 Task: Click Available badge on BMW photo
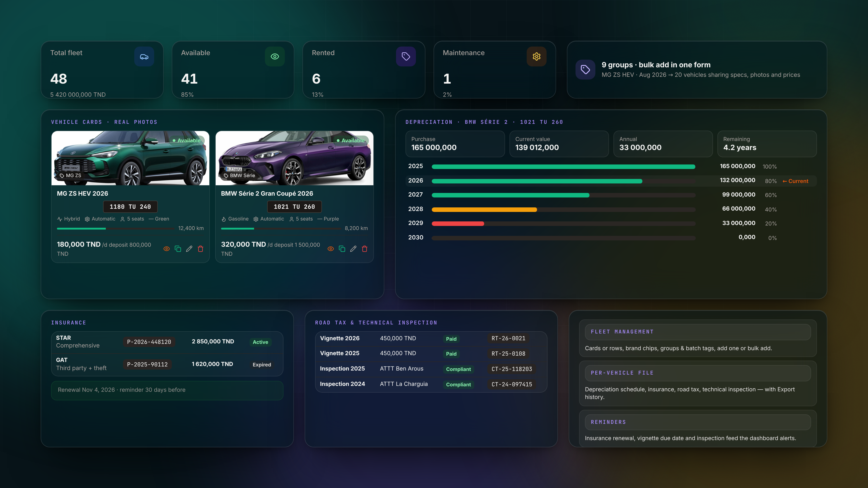[x=350, y=141]
